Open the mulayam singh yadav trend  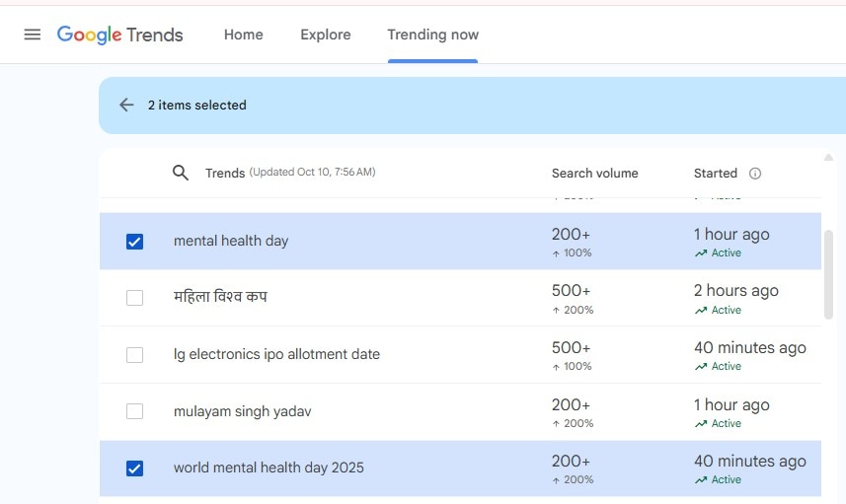[x=243, y=411]
